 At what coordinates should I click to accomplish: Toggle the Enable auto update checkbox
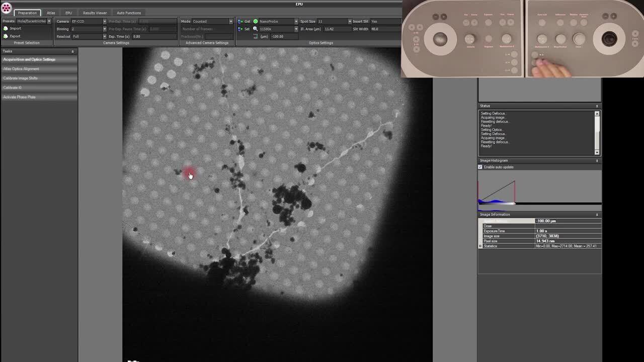pyautogui.click(x=480, y=167)
